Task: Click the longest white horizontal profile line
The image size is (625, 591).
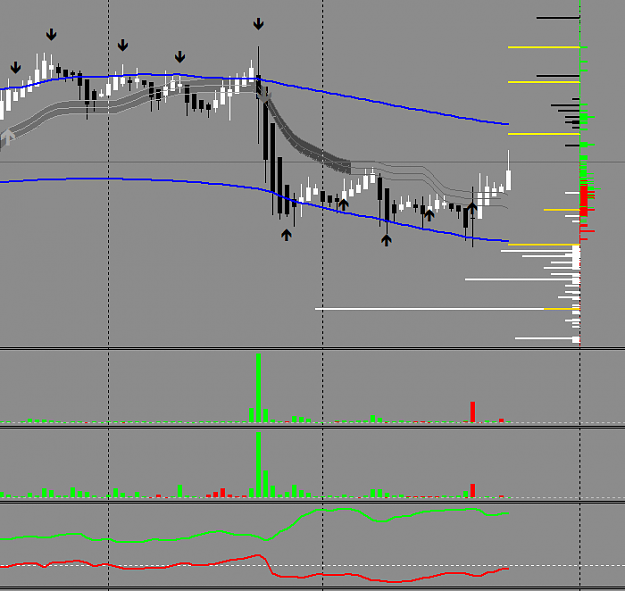Action: point(447,309)
